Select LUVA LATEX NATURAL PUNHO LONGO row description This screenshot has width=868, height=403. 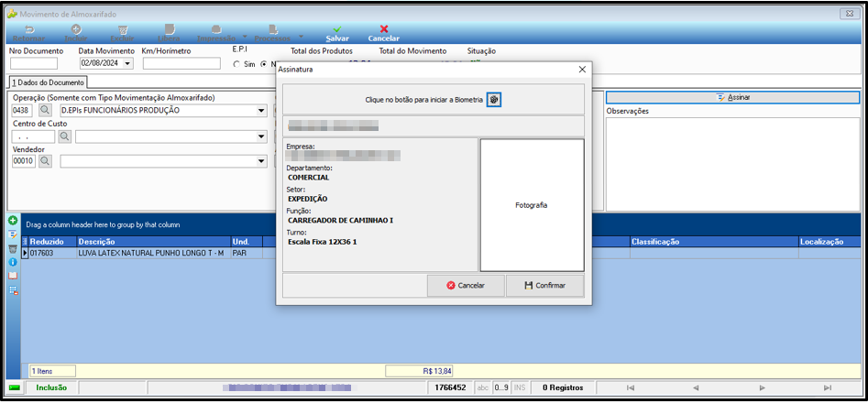pyautogui.click(x=153, y=253)
